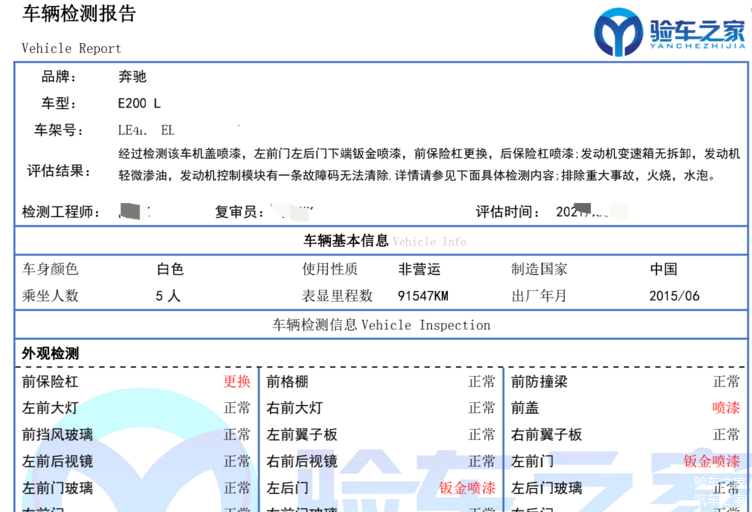The height and width of the screenshot is (512, 752).
Task: Select the 正常 result next to 前格栅
Action: point(482,382)
